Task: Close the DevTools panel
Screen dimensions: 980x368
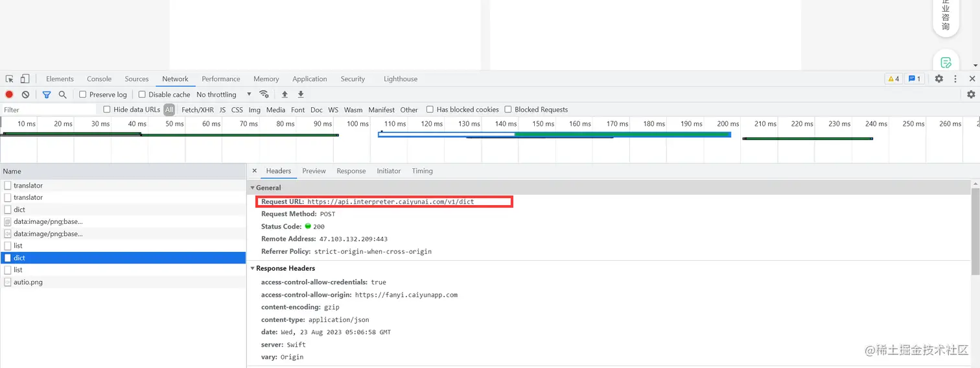Action: click(972, 79)
